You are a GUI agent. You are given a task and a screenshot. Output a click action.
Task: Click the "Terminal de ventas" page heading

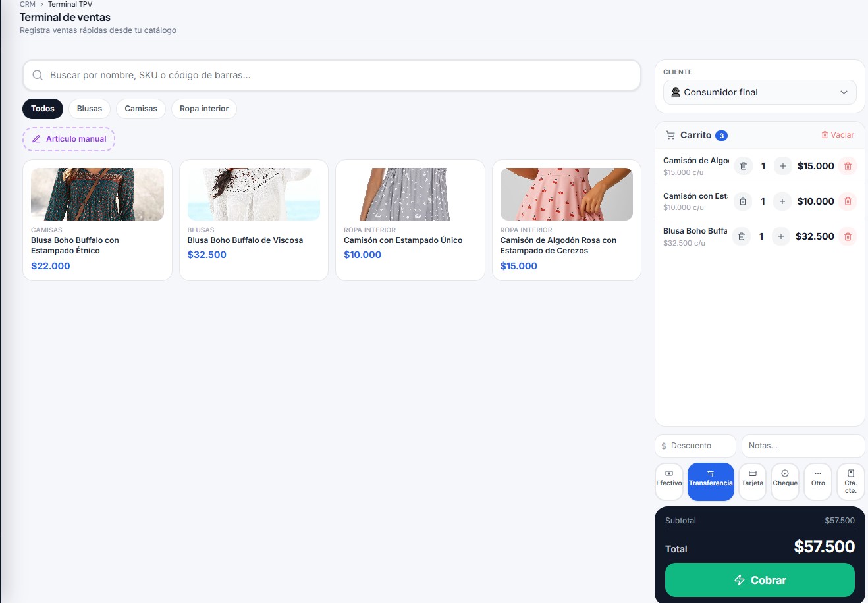(65, 17)
